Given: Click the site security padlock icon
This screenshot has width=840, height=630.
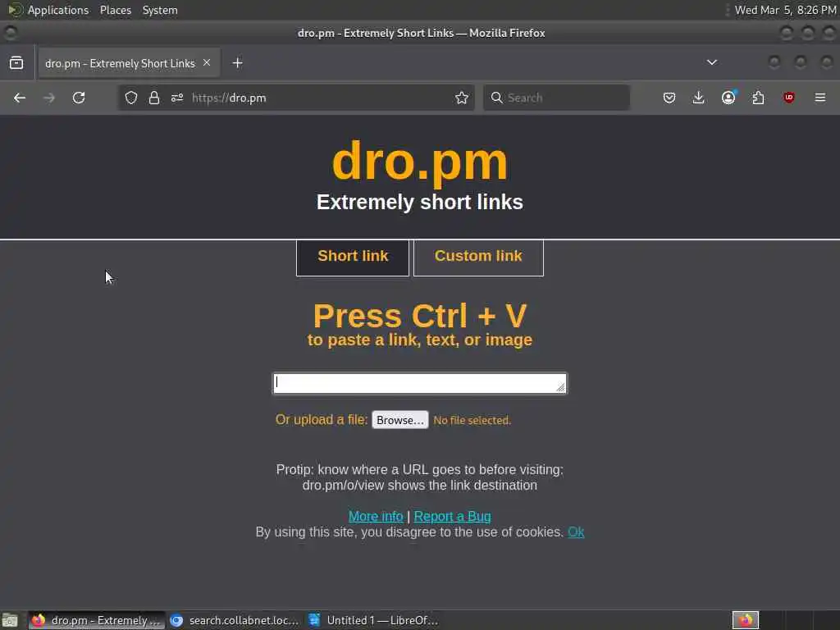Looking at the screenshot, I should 154,98.
